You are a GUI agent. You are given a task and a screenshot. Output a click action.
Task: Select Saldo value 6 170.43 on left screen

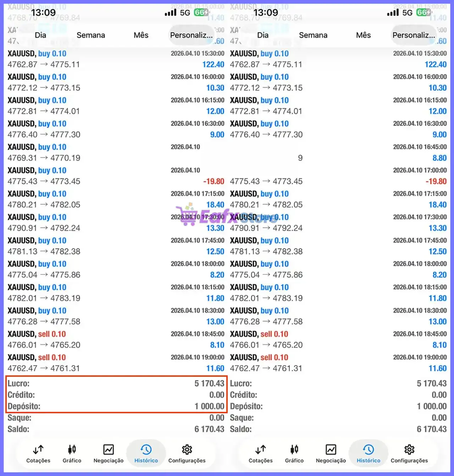[210, 429]
